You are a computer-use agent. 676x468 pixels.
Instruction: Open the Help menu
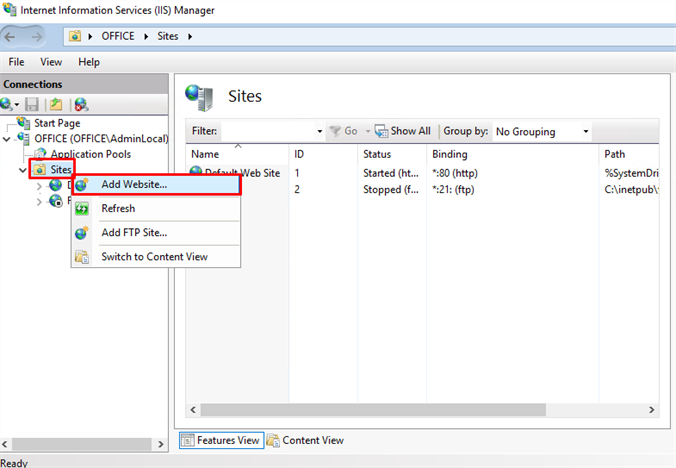click(x=89, y=62)
